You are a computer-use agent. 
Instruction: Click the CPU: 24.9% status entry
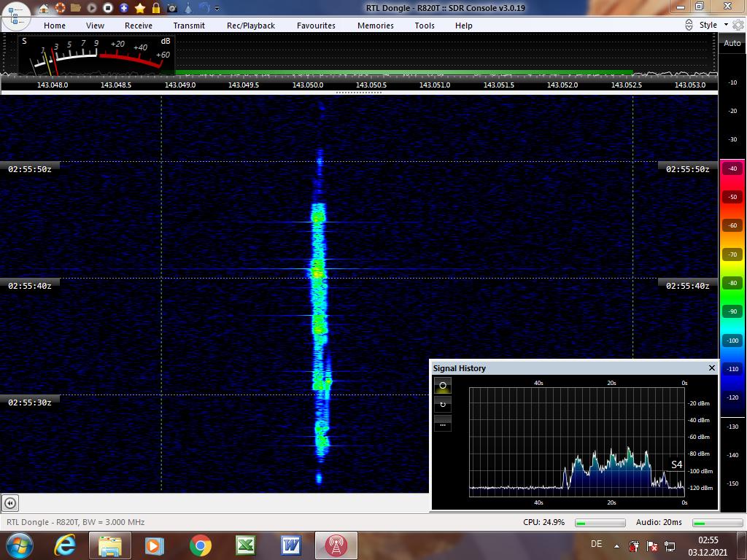543,522
